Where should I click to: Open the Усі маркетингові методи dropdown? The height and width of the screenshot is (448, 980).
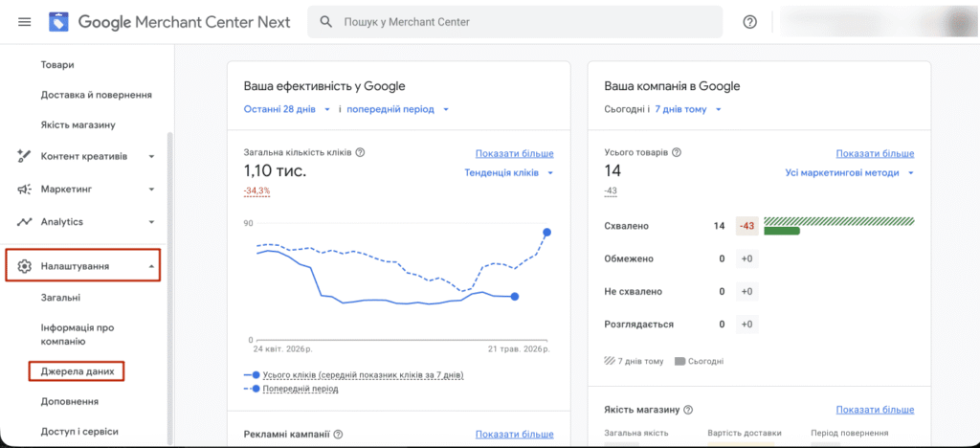(x=850, y=172)
